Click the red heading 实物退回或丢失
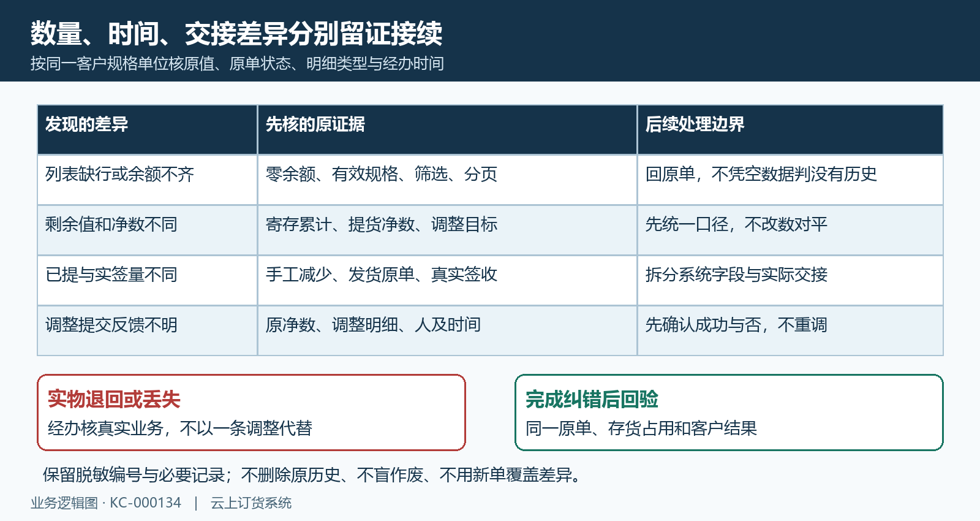This screenshot has height=521, width=980. pos(114,400)
